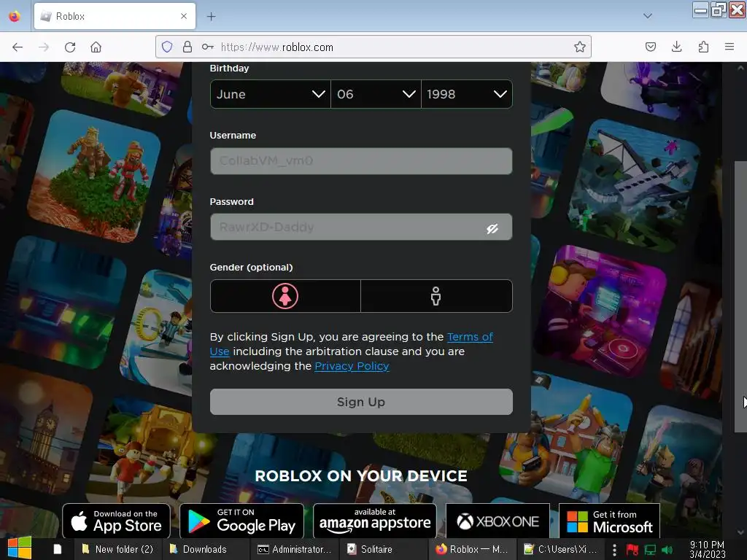Open the extensions puzzle icon
Screen dimensions: 747x560
pyautogui.click(x=703, y=47)
